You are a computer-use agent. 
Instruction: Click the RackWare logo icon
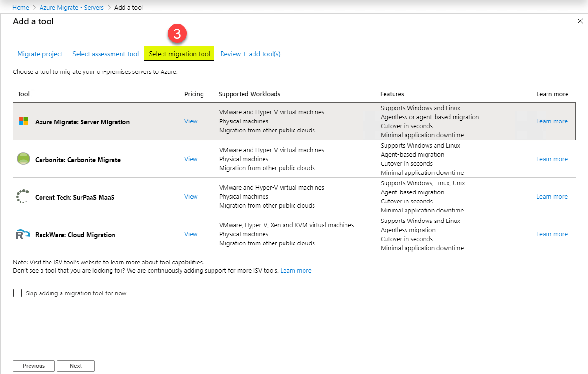pos(23,234)
